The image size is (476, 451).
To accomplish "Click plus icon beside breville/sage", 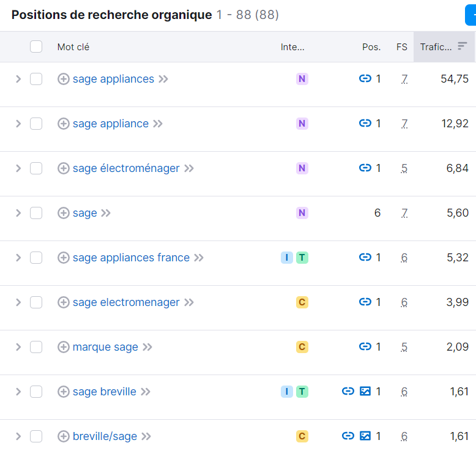I will click(x=64, y=436).
